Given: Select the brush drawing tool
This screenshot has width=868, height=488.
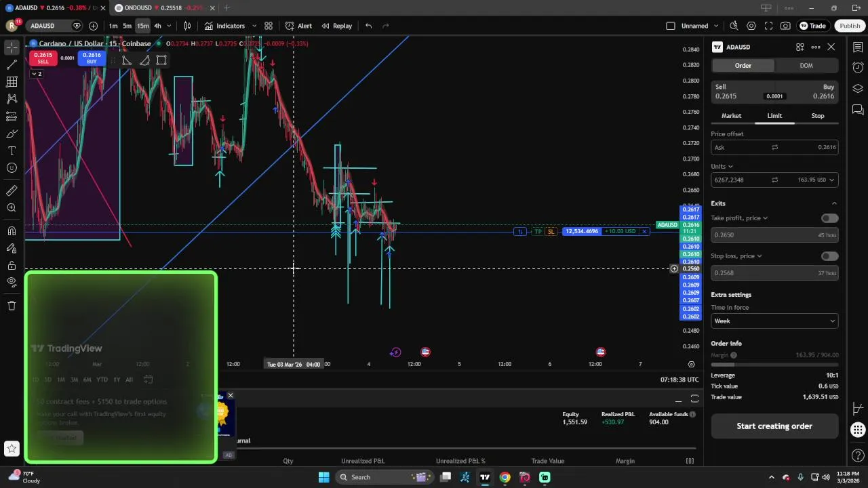Looking at the screenshot, I should pyautogui.click(x=12, y=134).
